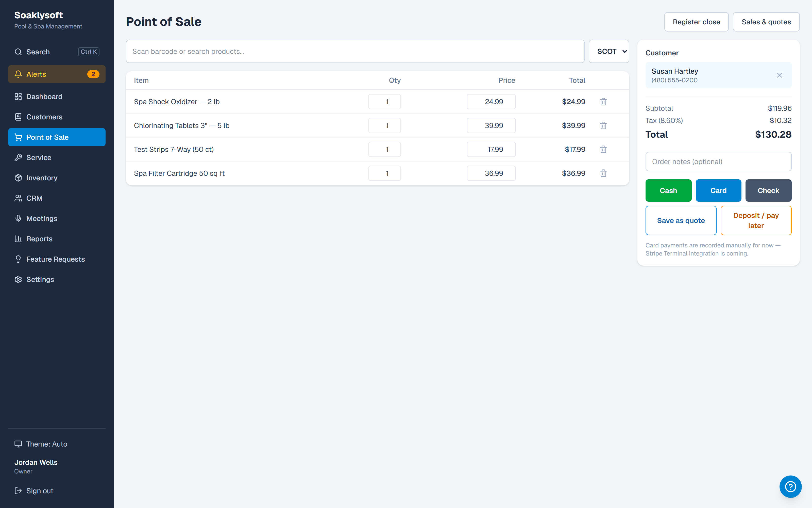
Task: Open the Alerts section
Action: [57, 74]
